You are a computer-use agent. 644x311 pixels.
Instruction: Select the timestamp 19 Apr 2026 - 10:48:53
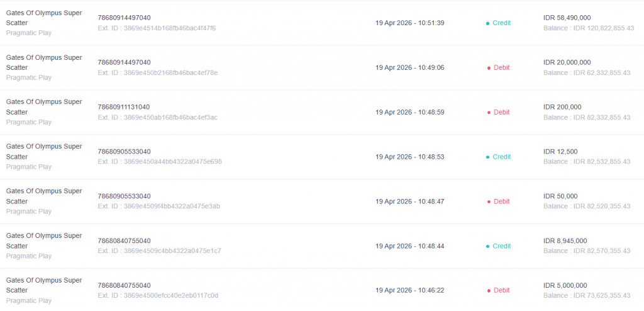click(409, 157)
